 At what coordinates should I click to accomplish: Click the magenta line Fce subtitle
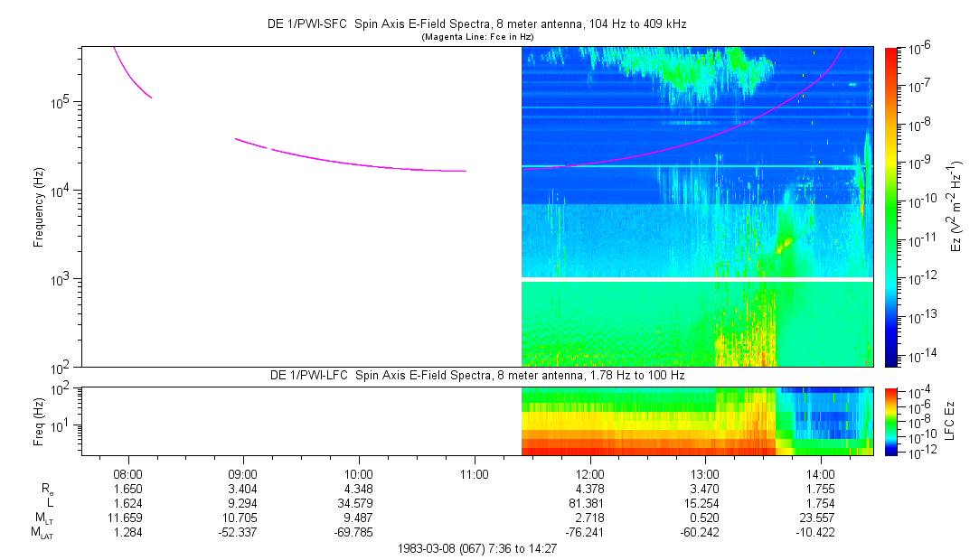tap(477, 36)
